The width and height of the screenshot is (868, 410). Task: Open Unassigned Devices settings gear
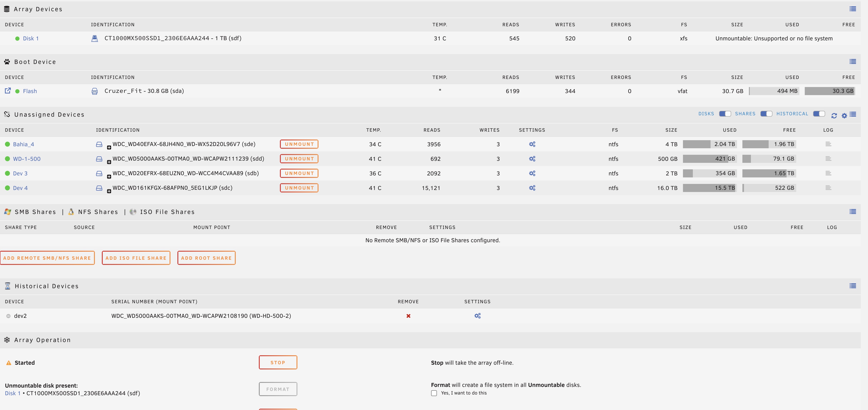[844, 116]
